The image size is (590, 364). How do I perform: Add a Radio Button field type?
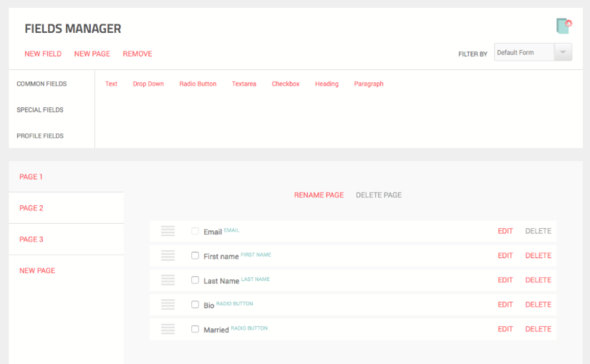click(198, 84)
